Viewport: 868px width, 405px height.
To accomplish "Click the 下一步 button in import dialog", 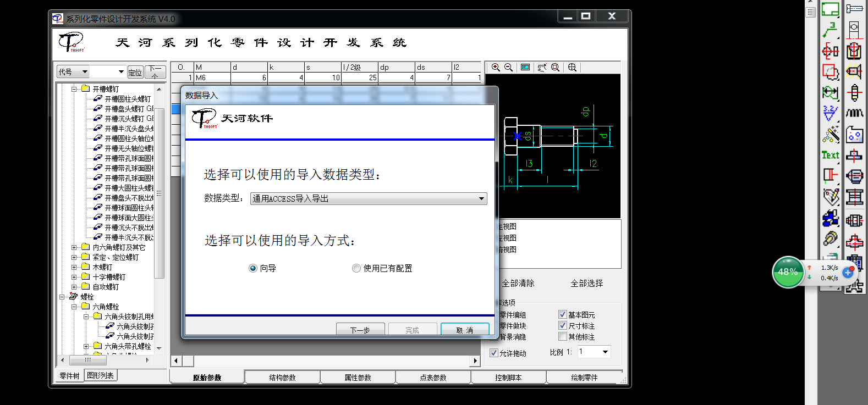I will coord(360,329).
